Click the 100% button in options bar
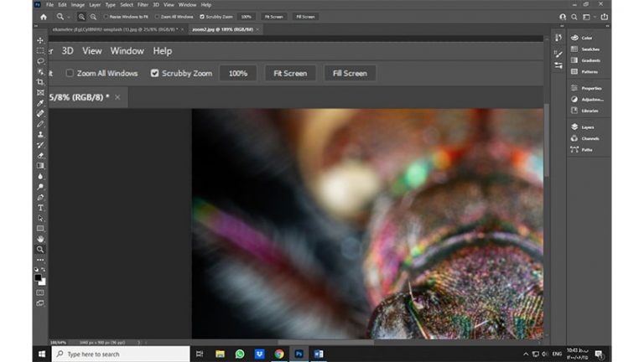 [246, 17]
